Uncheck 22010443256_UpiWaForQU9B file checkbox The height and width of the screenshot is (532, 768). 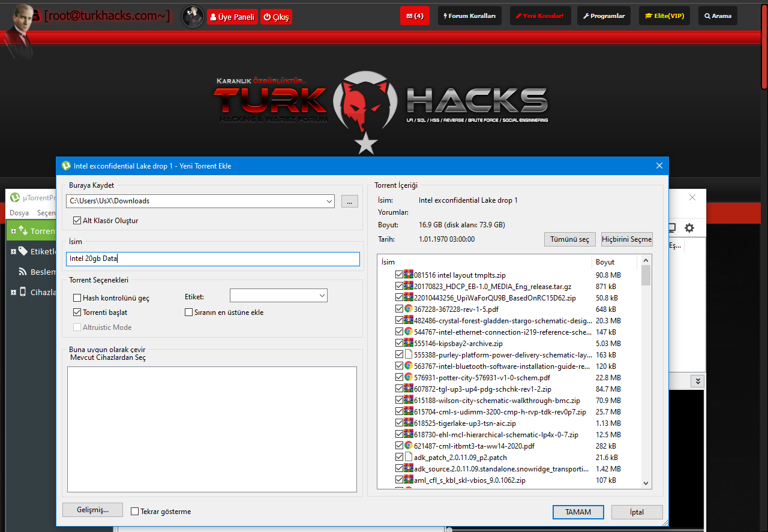399,297
